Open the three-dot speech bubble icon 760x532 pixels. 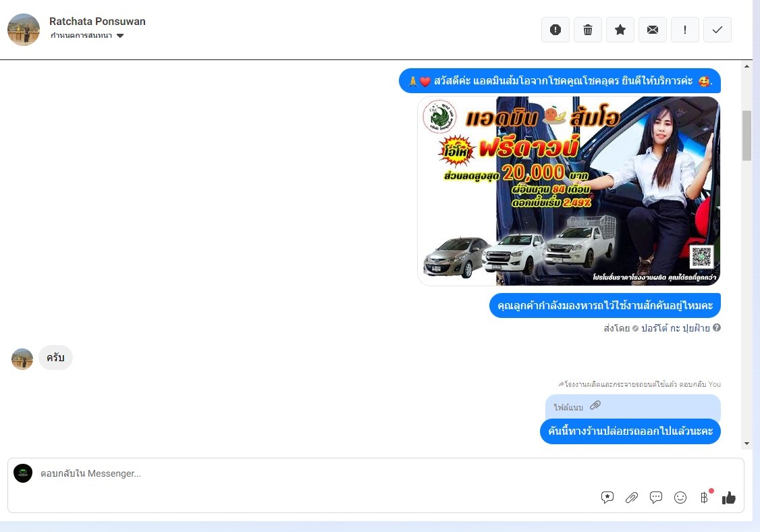[x=656, y=498]
